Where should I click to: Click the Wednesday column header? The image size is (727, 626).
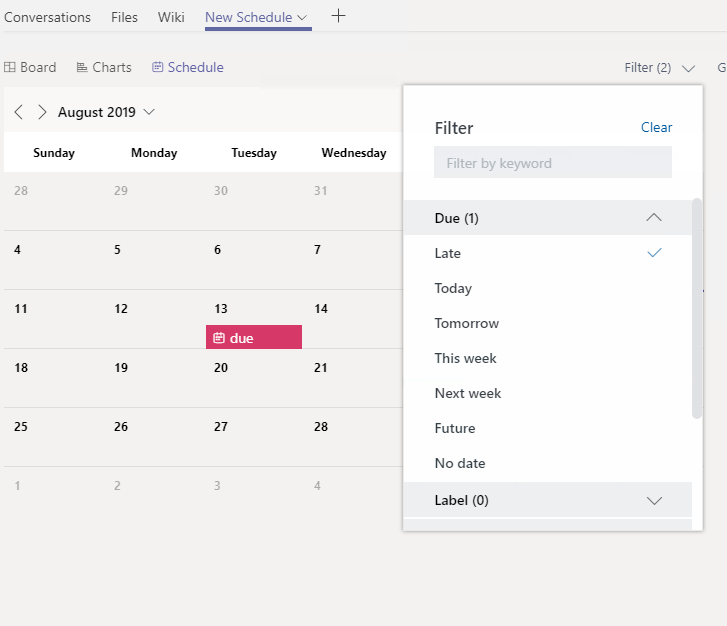pyautogui.click(x=354, y=153)
